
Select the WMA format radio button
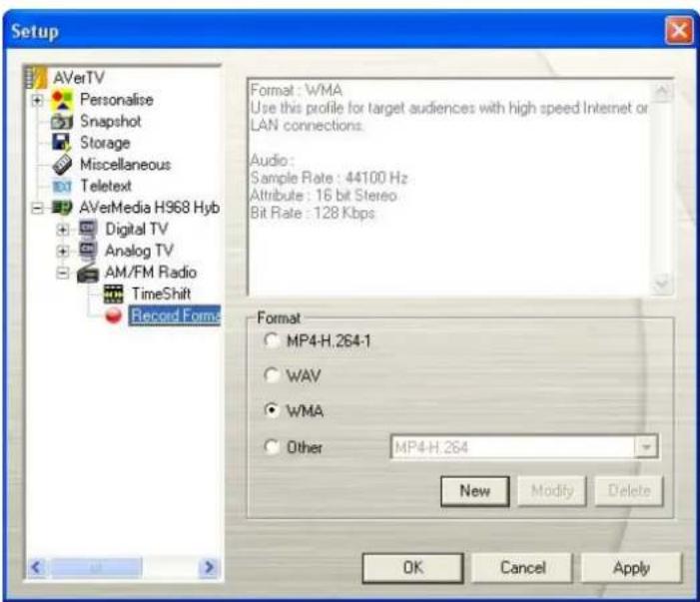(x=272, y=409)
